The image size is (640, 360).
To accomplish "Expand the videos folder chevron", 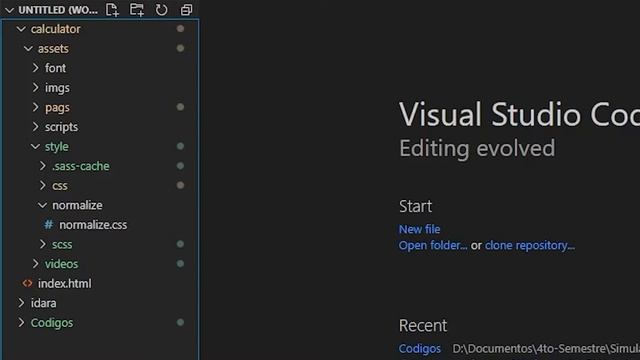I will (36, 264).
